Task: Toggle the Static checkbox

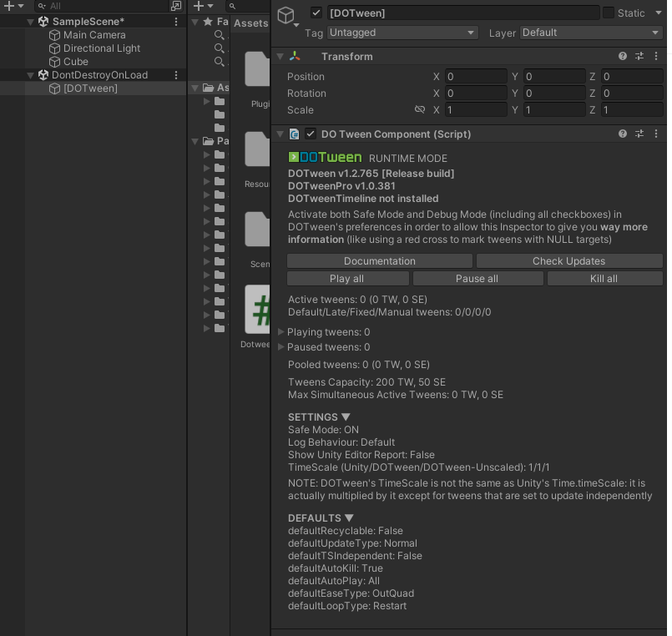Action: click(609, 13)
